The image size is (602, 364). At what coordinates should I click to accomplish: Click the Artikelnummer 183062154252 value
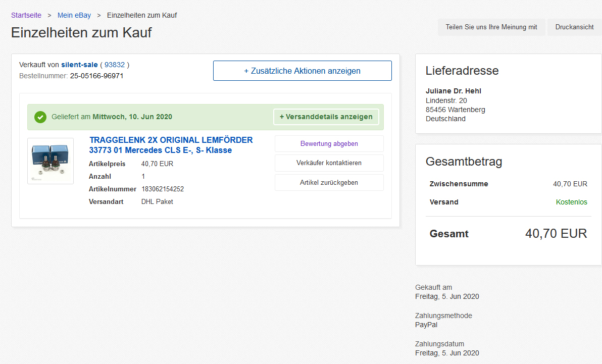pyautogui.click(x=163, y=189)
